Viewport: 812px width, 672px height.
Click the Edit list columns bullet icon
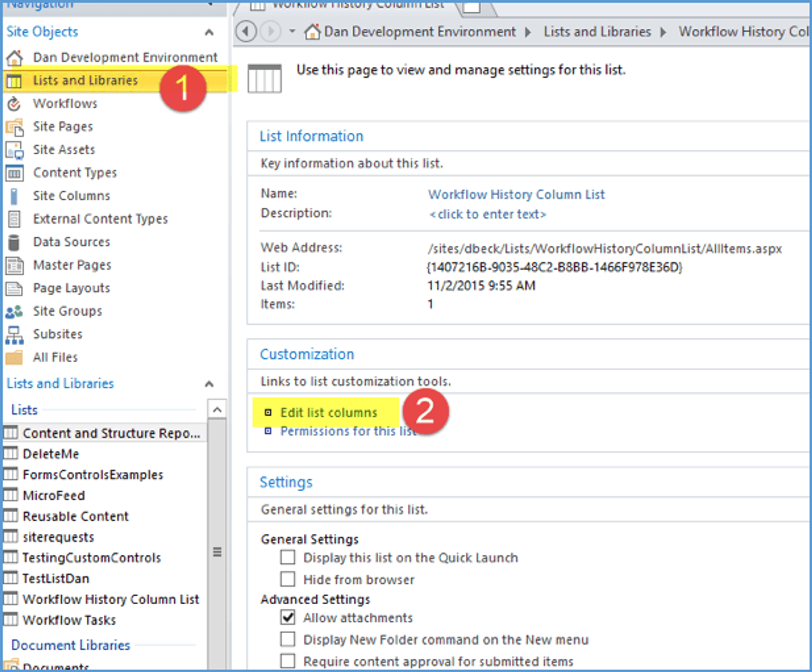pyautogui.click(x=268, y=412)
